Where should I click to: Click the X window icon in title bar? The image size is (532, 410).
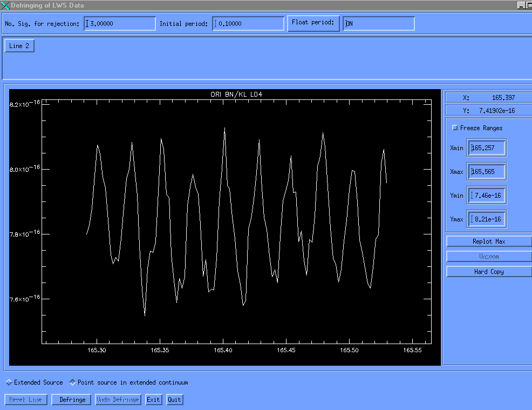click(5, 5)
